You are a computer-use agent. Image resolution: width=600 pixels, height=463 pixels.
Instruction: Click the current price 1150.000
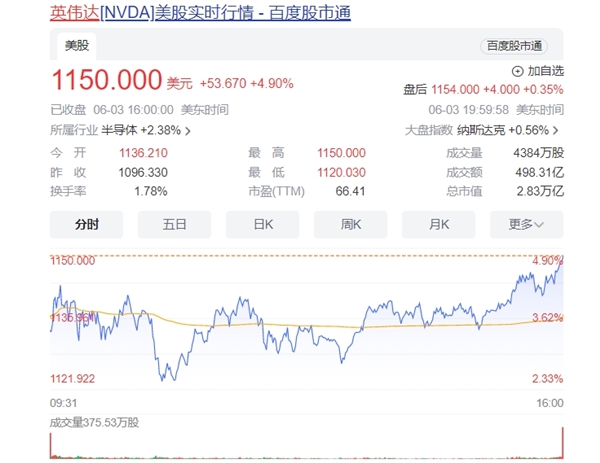click(107, 80)
